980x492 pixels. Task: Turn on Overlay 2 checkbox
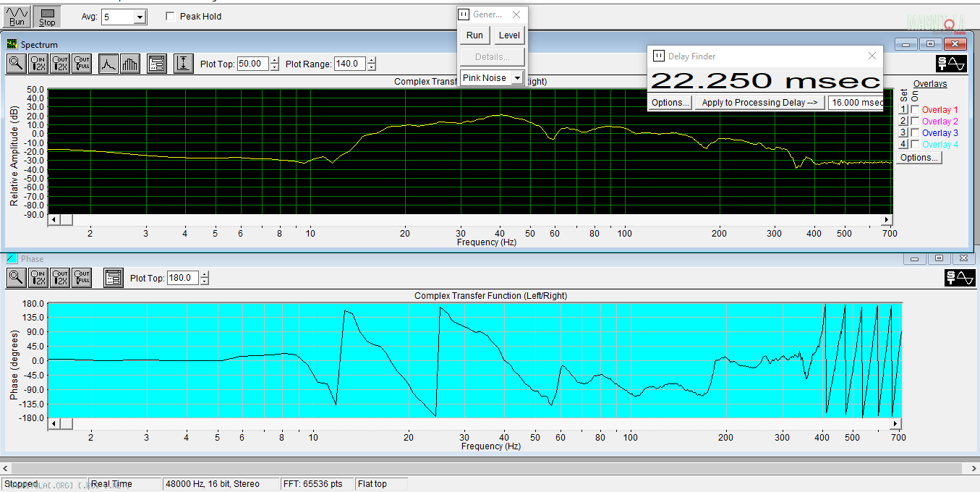(x=916, y=121)
